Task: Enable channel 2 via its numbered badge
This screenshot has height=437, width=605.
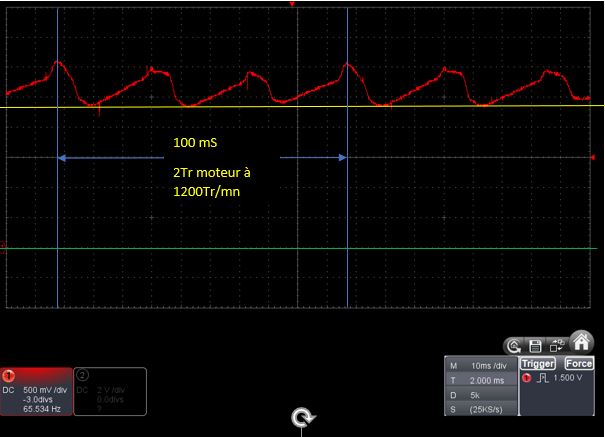Action: [x=82, y=375]
